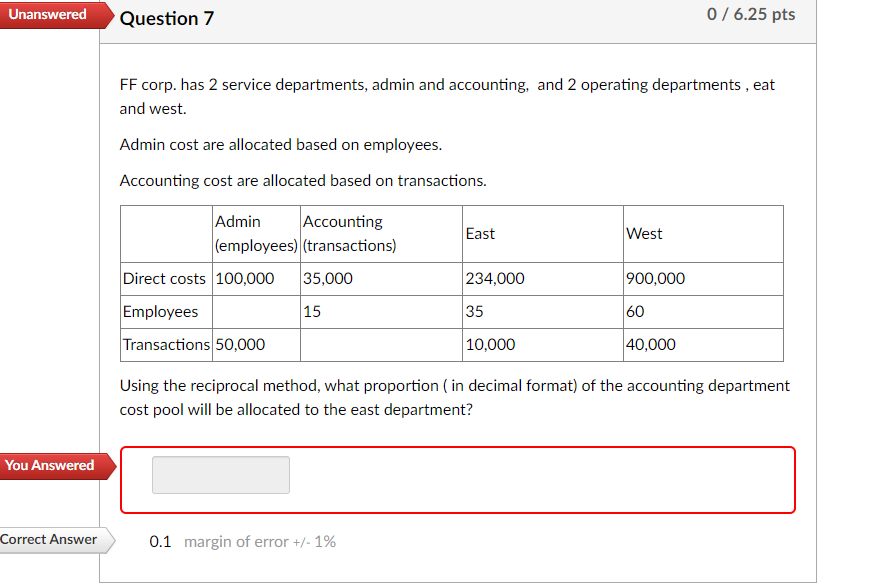
Task: Click the Question 7 heading
Action: [167, 18]
